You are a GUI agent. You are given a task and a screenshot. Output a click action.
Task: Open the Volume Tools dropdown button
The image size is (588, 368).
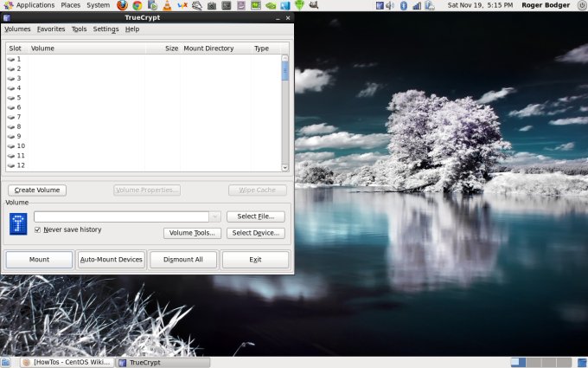[192, 233]
